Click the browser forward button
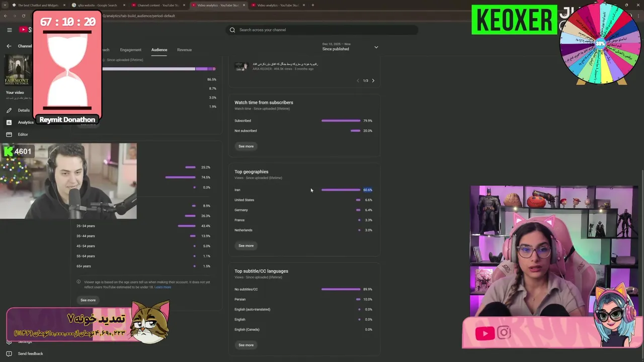Screen dimensions: 644x362 pyautogui.click(x=15, y=16)
